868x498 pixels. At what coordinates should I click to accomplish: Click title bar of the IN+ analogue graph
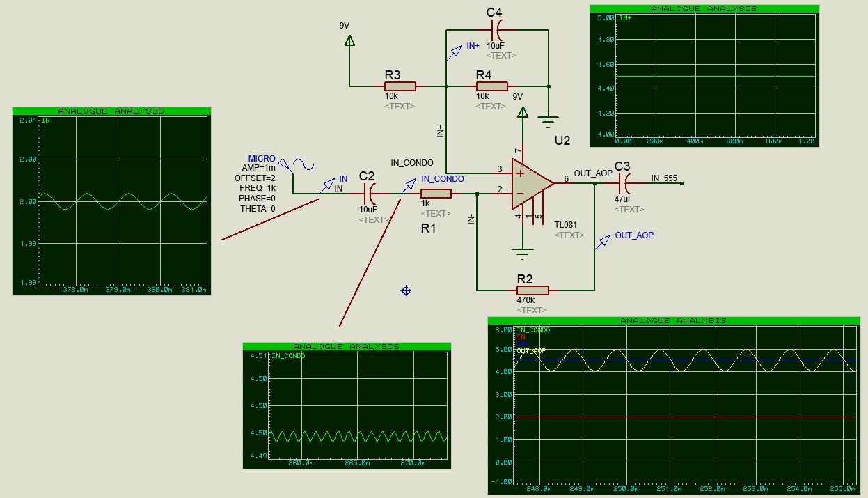[704, 8]
